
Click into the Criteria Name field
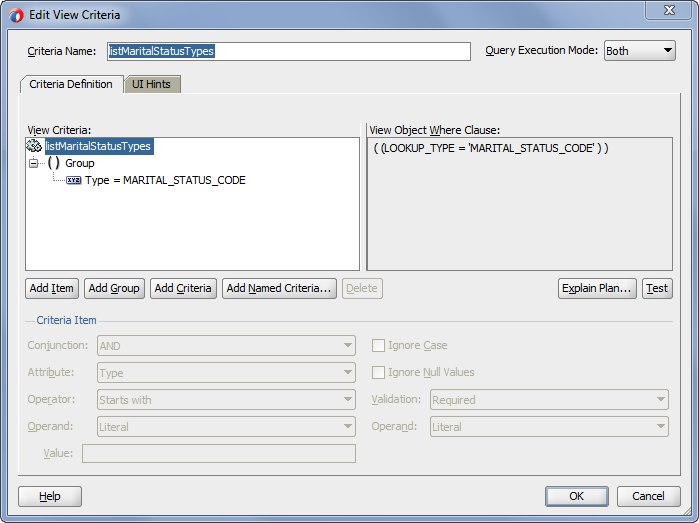point(289,51)
